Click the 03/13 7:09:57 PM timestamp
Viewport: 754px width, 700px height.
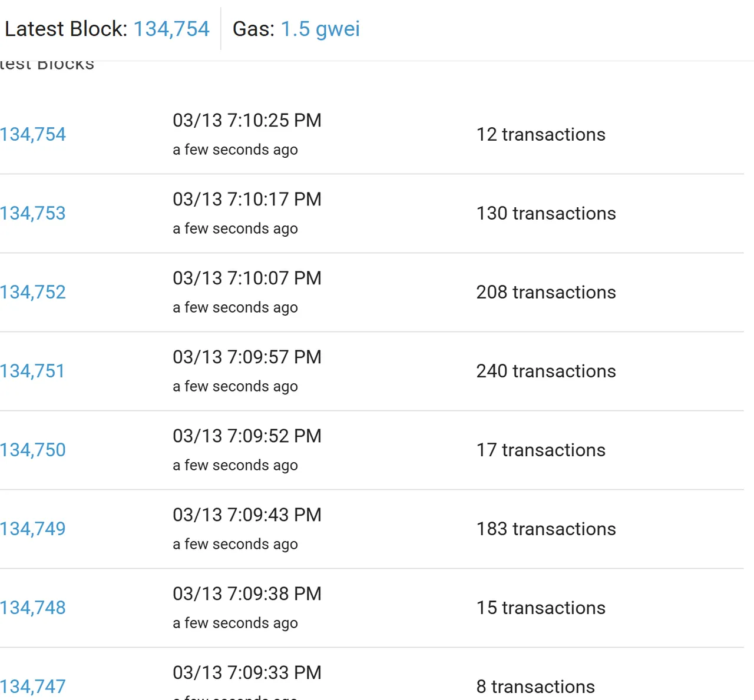click(247, 357)
